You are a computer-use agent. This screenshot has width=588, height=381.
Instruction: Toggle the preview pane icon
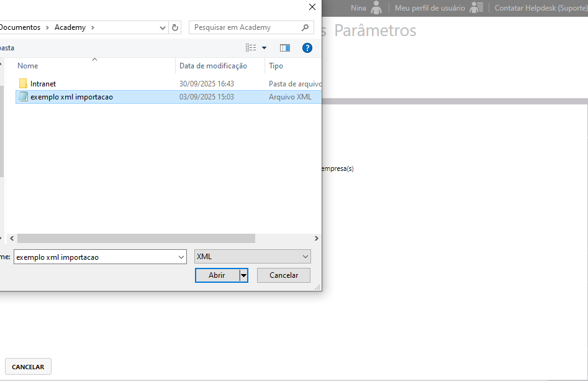click(x=285, y=48)
